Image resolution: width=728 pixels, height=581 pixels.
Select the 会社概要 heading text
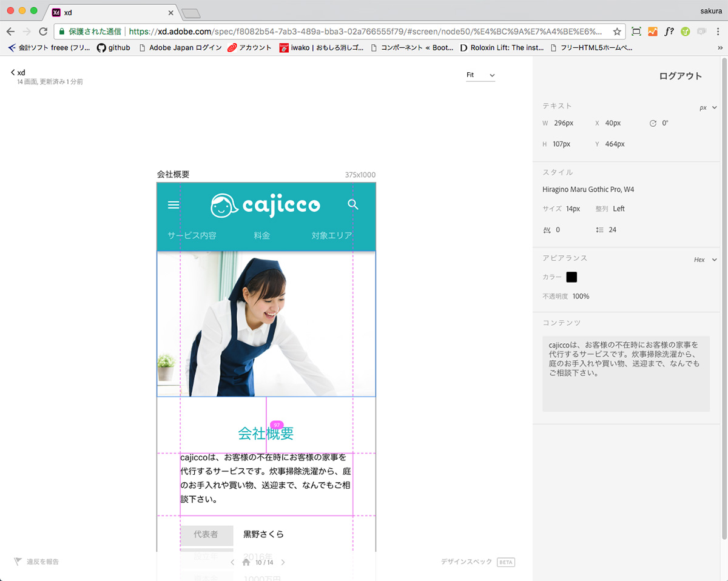point(266,433)
